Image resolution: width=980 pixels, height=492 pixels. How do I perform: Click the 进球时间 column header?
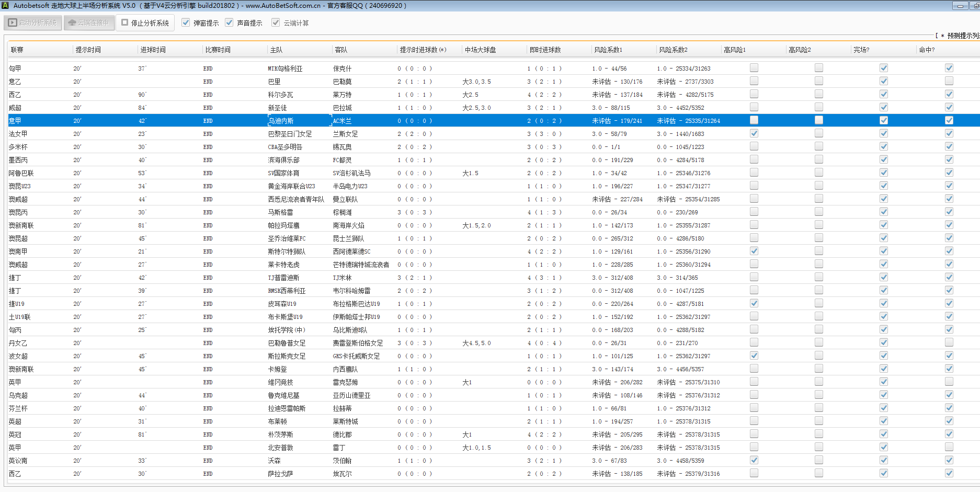(153, 50)
